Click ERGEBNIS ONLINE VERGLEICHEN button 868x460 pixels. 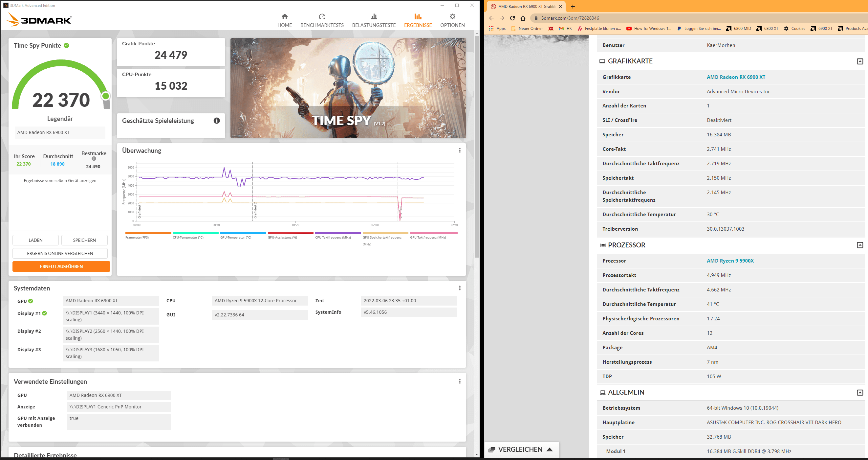[60, 253]
